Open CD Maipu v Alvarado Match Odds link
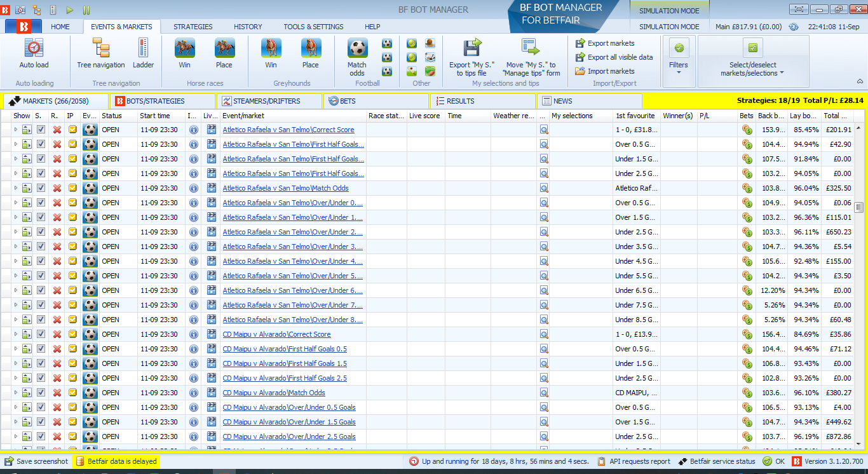Image resolution: width=868 pixels, height=474 pixels. pos(274,393)
